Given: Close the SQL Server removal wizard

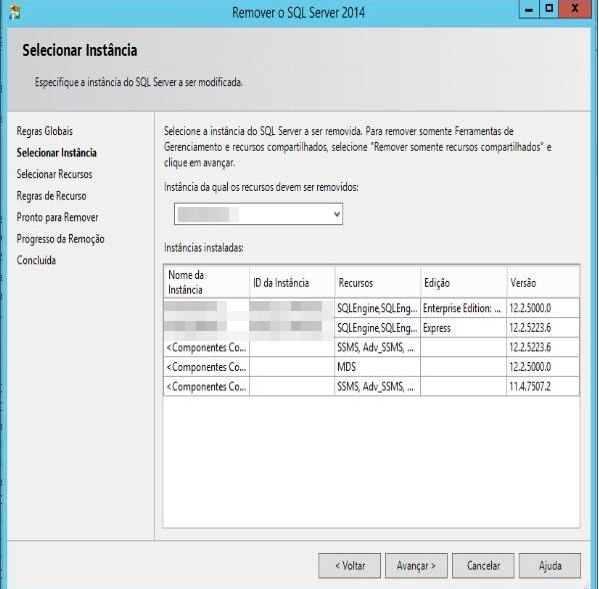Looking at the screenshot, I should tap(575, 9).
